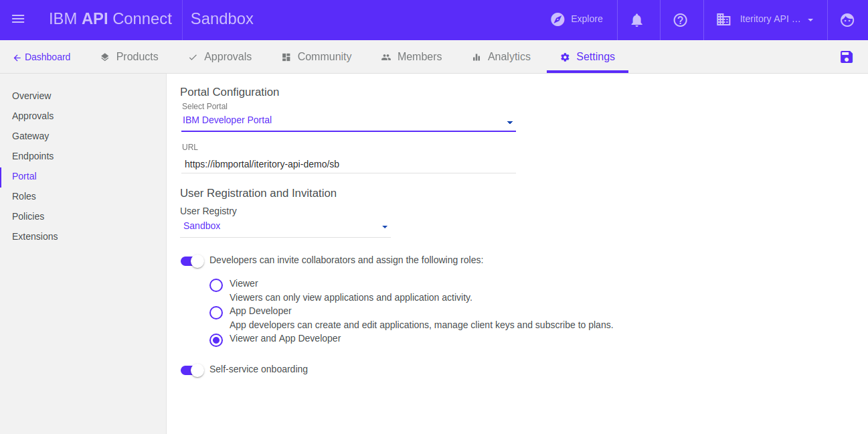Open Roles in the settings sidebar
The height and width of the screenshot is (434, 868).
tap(24, 196)
